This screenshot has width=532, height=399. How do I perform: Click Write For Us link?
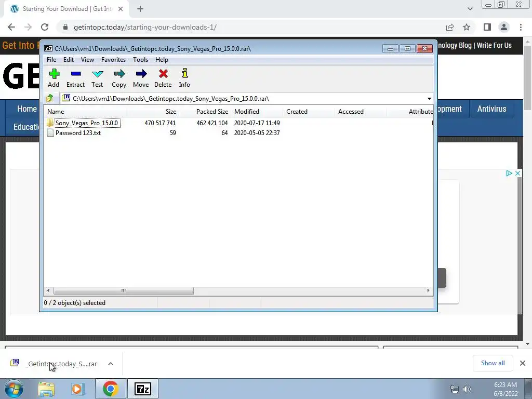click(x=494, y=46)
